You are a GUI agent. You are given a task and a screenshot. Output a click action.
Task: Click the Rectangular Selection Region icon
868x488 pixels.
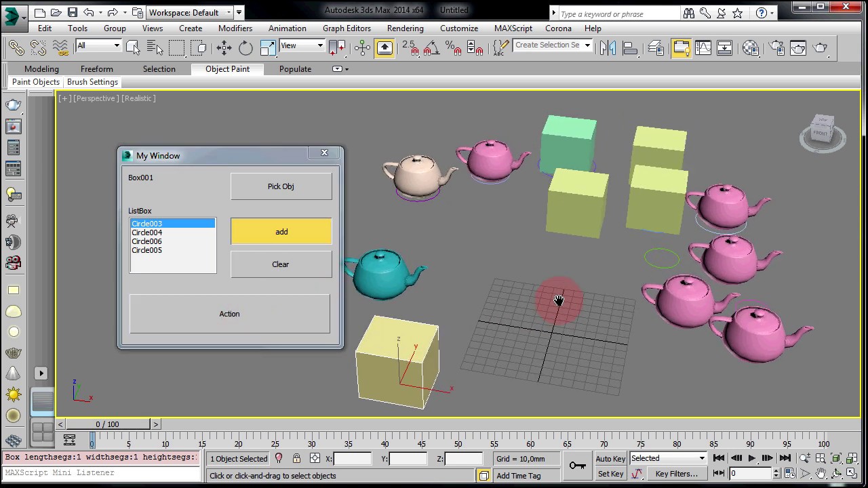(176, 47)
